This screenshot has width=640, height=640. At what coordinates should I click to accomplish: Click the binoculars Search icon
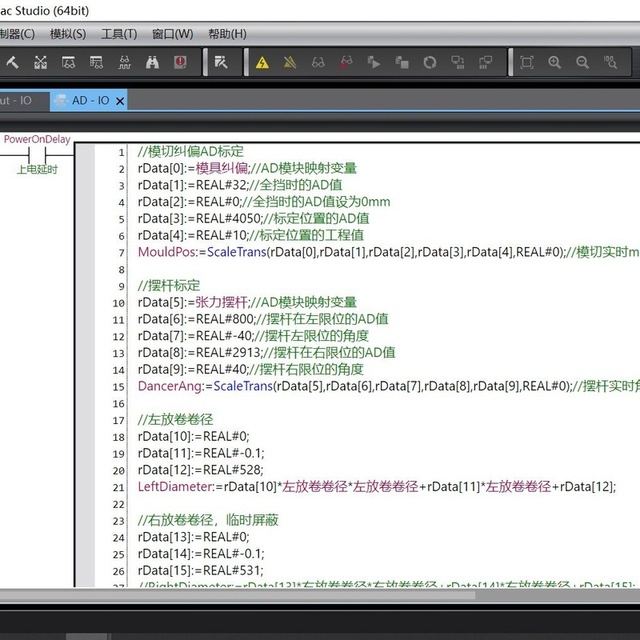point(152,62)
